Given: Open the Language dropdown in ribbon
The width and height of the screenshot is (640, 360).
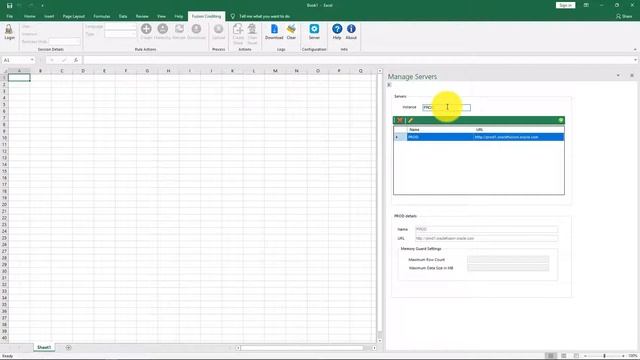Looking at the screenshot, I should click(x=120, y=27).
